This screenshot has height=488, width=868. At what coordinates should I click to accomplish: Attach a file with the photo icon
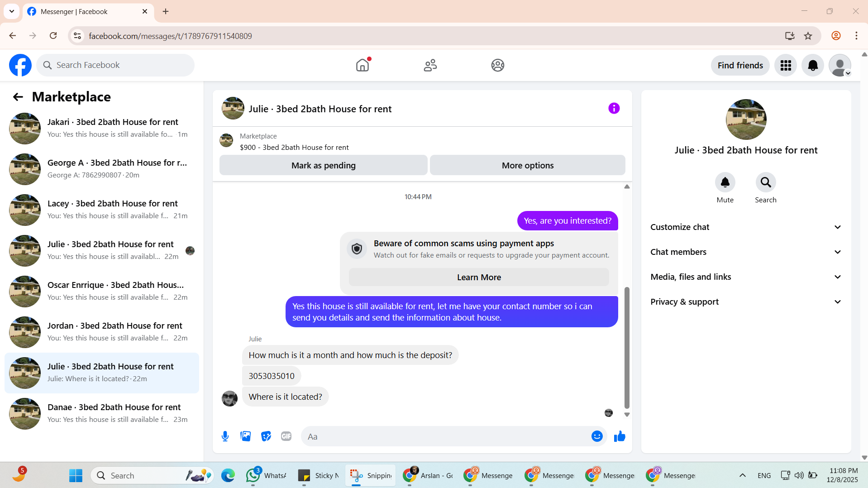pyautogui.click(x=246, y=436)
